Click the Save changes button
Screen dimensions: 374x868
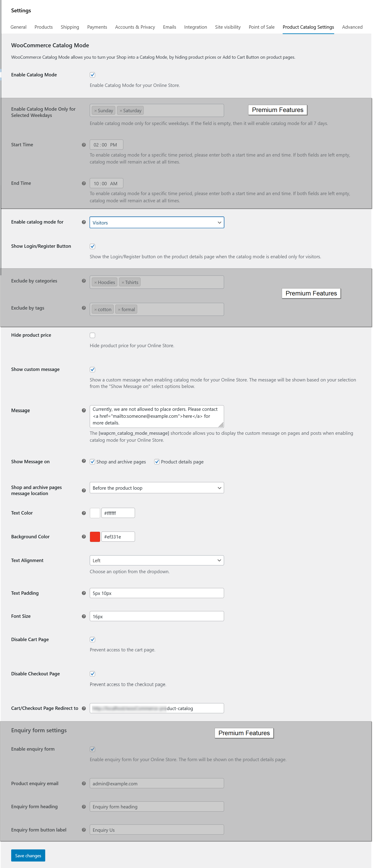coord(28,855)
